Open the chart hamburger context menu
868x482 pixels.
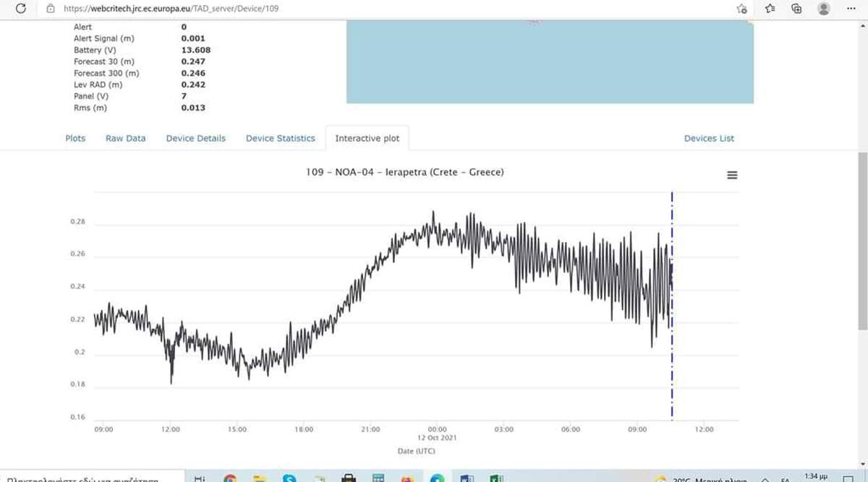click(x=732, y=175)
